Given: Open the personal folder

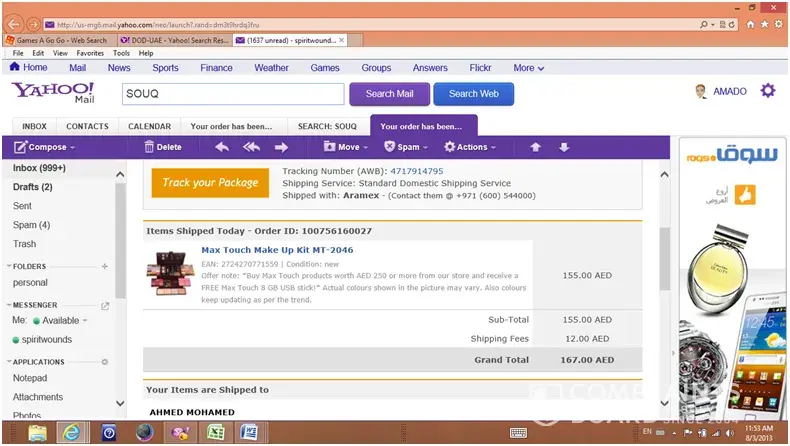Looking at the screenshot, I should coord(30,283).
